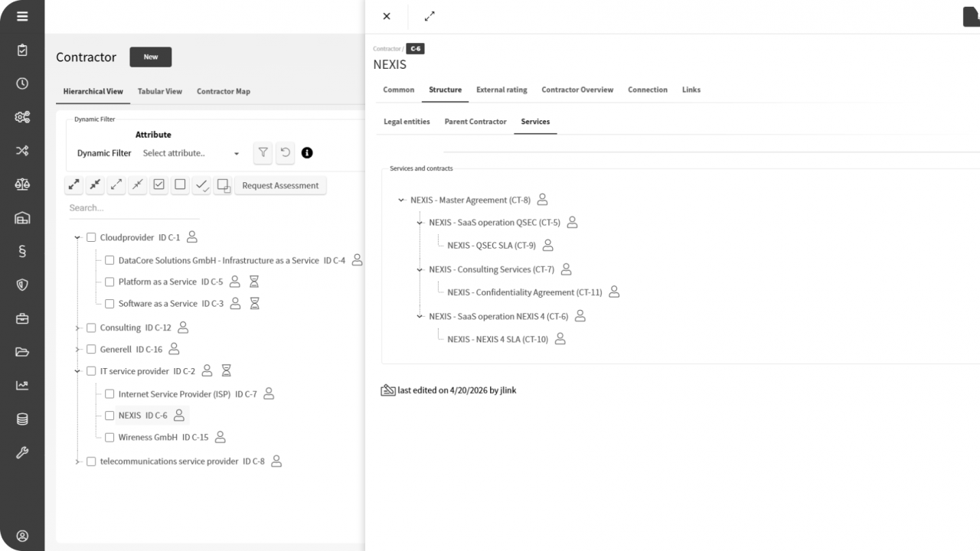Click the New button
980x551 pixels.
point(151,57)
